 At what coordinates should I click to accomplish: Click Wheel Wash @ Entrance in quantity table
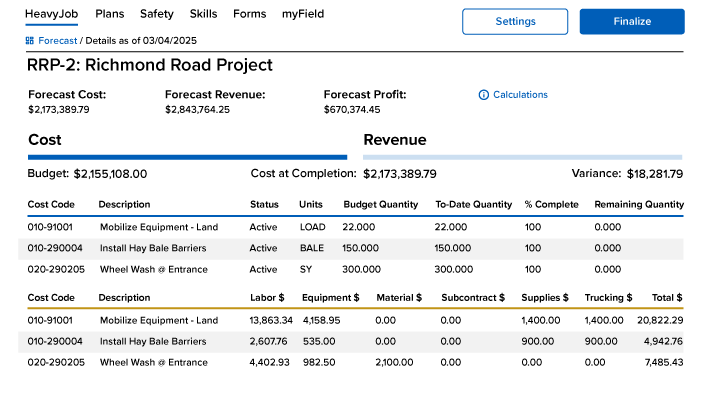pyautogui.click(x=154, y=269)
